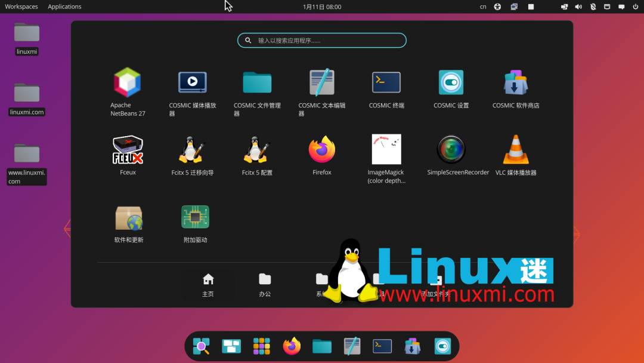The image size is (644, 363).
Task: Select the 办公 folder tab
Action: point(265,285)
